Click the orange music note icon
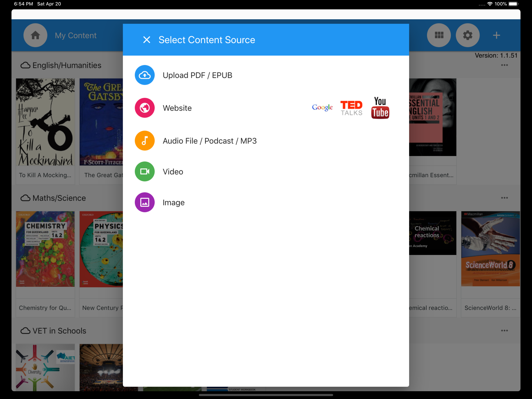532x399 pixels. 144,140
